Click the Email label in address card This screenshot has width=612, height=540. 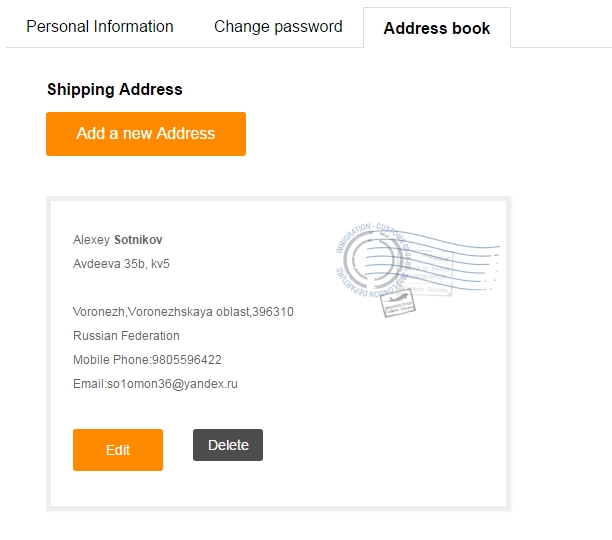[88, 384]
